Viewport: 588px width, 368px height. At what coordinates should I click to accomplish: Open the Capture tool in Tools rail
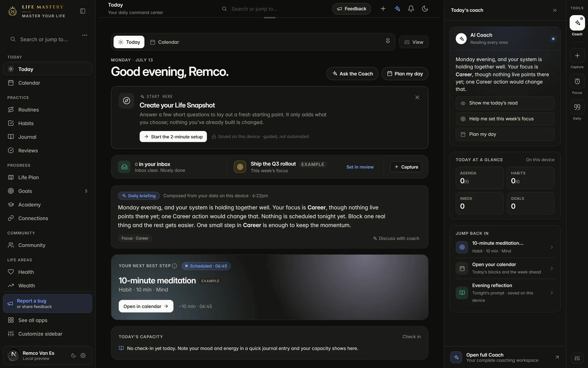[x=577, y=56]
